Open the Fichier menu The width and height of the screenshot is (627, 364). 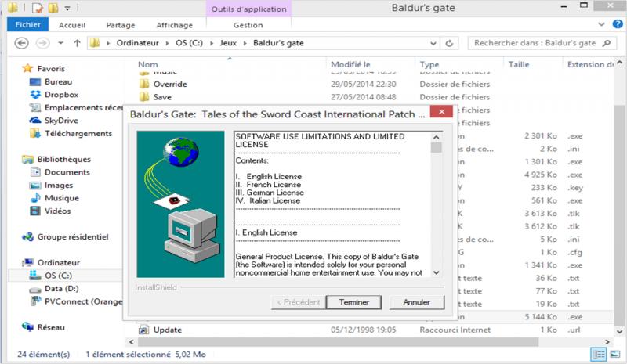(27, 24)
